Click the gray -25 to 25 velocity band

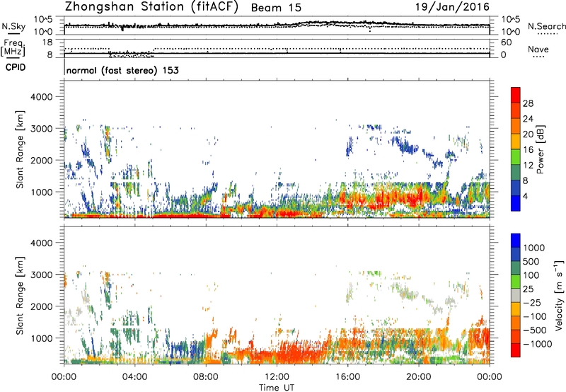516,295
